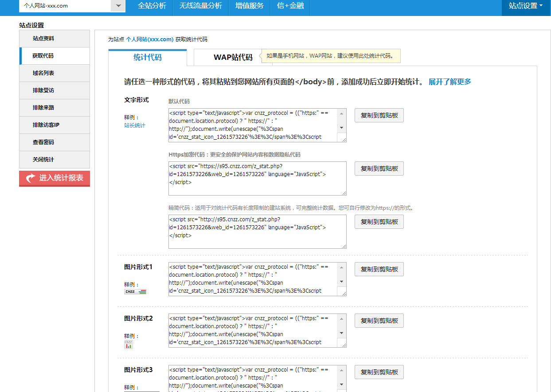Image resolution: width=551 pixels, height=392 pixels.
Task: Copy the Https encrypted code to clipboard
Action: pos(379,169)
